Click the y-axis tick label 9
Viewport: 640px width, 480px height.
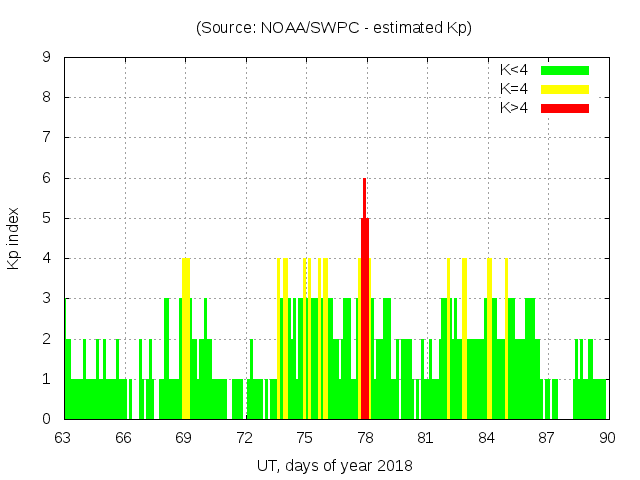(47, 57)
